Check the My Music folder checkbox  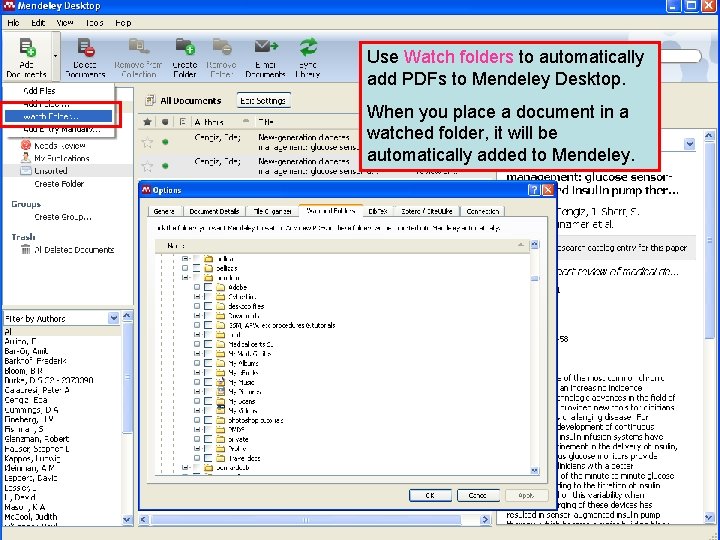(x=208, y=382)
